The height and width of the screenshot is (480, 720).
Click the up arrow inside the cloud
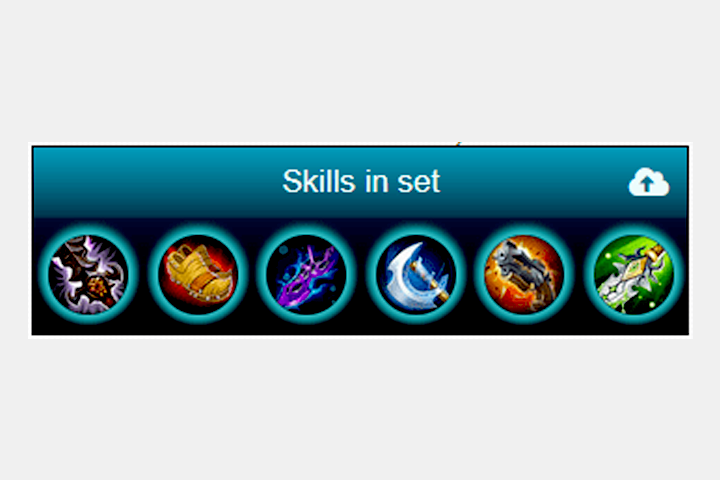point(647,184)
